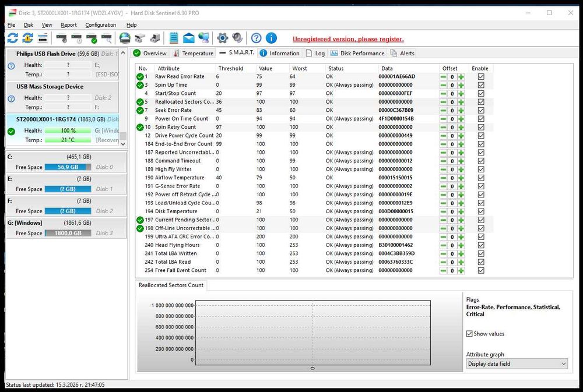Toggle Enable checkbox for Power On Time Count
This screenshot has height=392, width=583.
pos(481,119)
